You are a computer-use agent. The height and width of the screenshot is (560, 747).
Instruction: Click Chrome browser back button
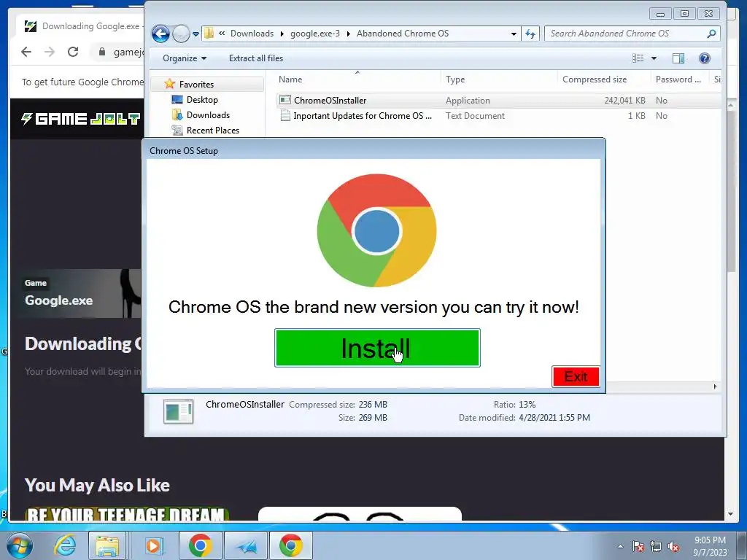tap(26, 52)
